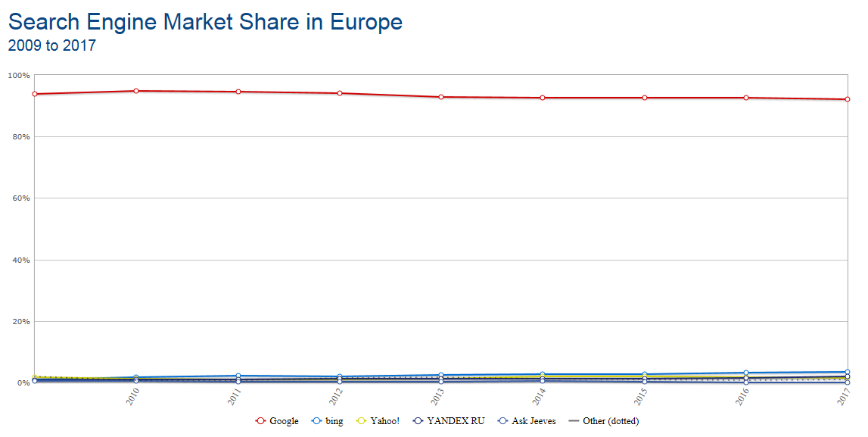The image size is (868, 437).
Task: Click the 60% y-axis label
Action: point(20,198)
